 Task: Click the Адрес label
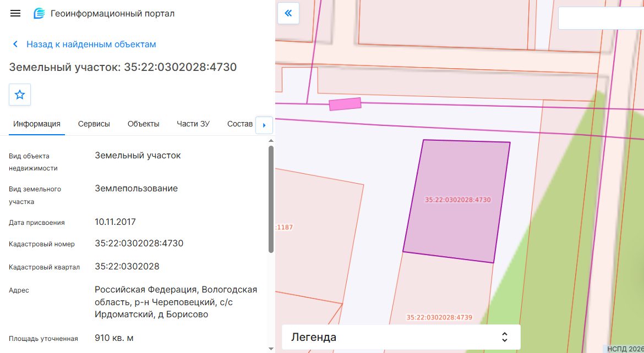point(19,290)
